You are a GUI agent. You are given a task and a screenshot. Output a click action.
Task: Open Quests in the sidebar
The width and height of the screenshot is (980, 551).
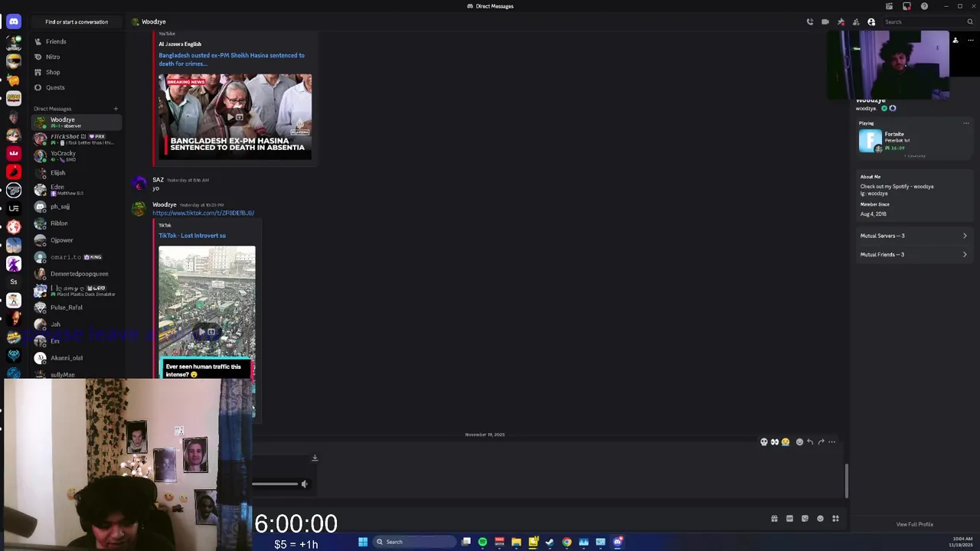(77, 87)
